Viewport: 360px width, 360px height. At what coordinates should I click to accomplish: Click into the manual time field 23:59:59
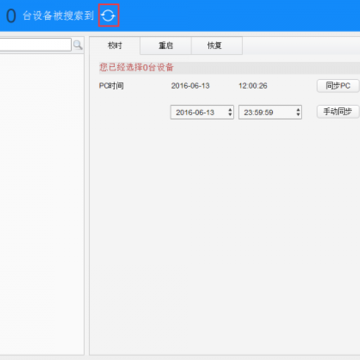[x=270, y=112]
